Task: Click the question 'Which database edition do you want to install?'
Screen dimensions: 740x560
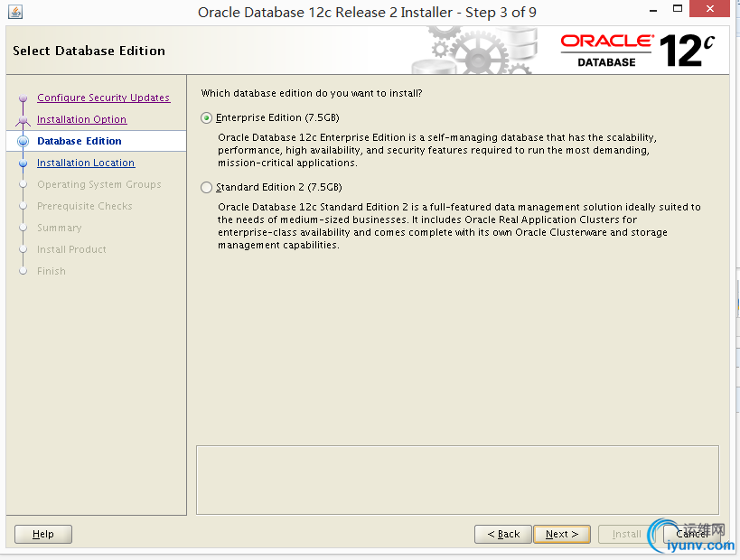Action: 312,93
